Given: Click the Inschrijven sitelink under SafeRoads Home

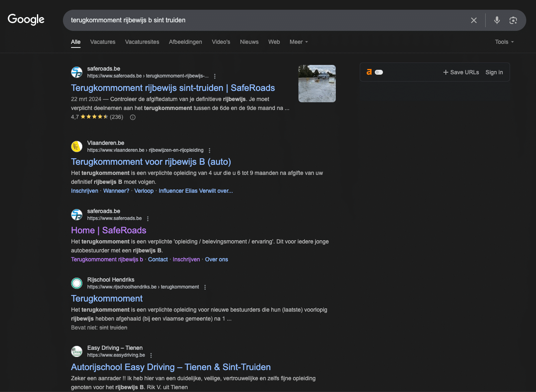Looking at the screenshot, I should [186, 259].
